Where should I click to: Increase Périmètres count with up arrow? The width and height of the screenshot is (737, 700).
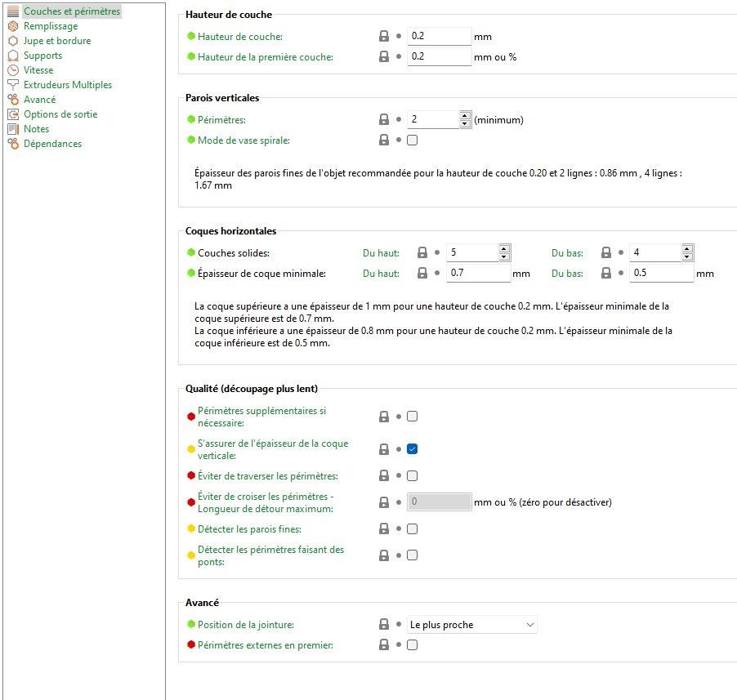tap(465, 115)
